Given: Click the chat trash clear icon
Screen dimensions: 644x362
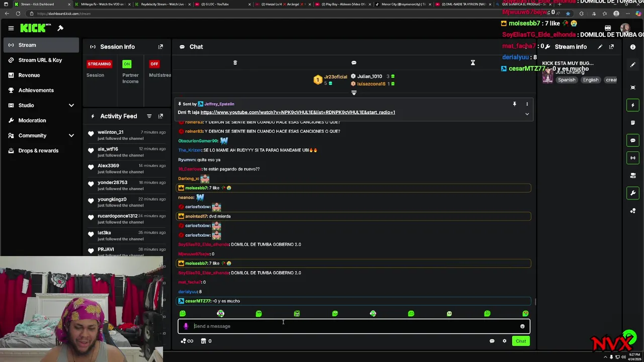Looking at the screenshot, I should click(x=235, y=63).
